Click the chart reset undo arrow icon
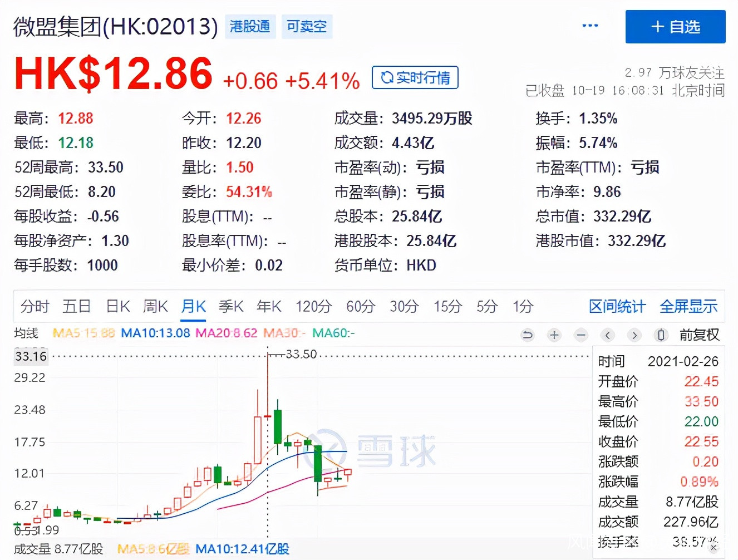This screenshot has height=560, width=738. pos(527,335)
